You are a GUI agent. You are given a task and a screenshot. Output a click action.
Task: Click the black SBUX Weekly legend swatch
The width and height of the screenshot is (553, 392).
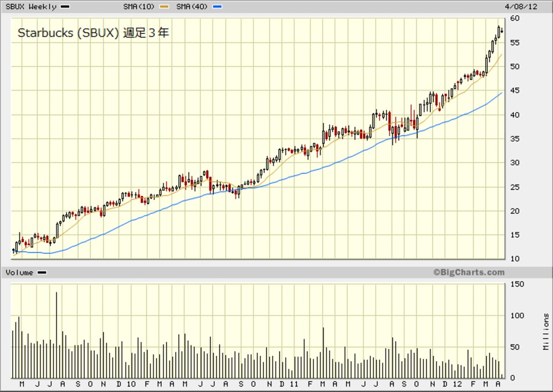coord(65,7)
